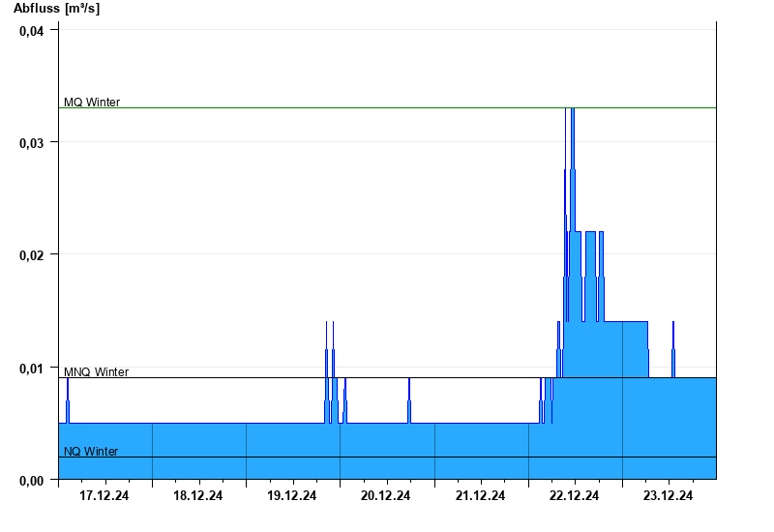Click the NQ Winter label
The height and width of the screenshot is (532, 774).
(x=91, y=451)
